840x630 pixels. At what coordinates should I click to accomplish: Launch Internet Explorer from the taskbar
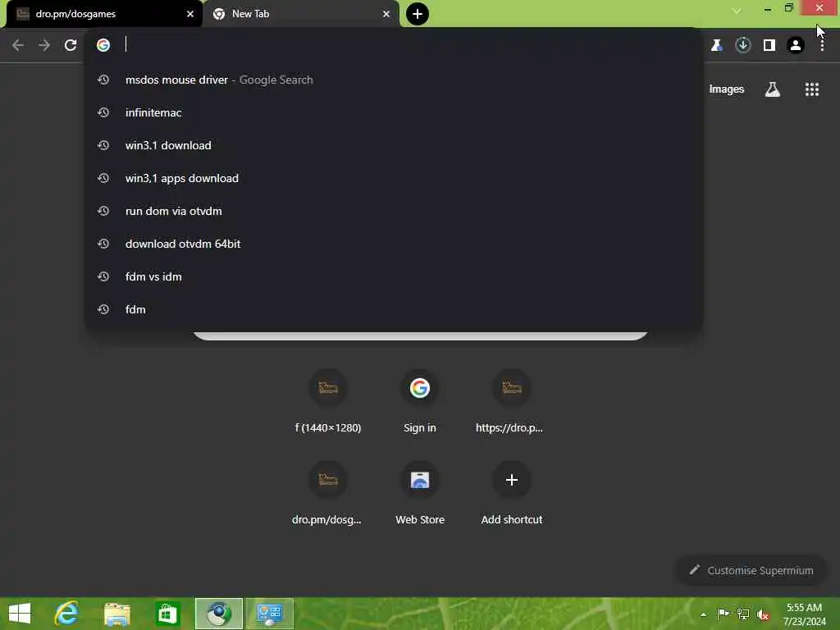point(66,614)
